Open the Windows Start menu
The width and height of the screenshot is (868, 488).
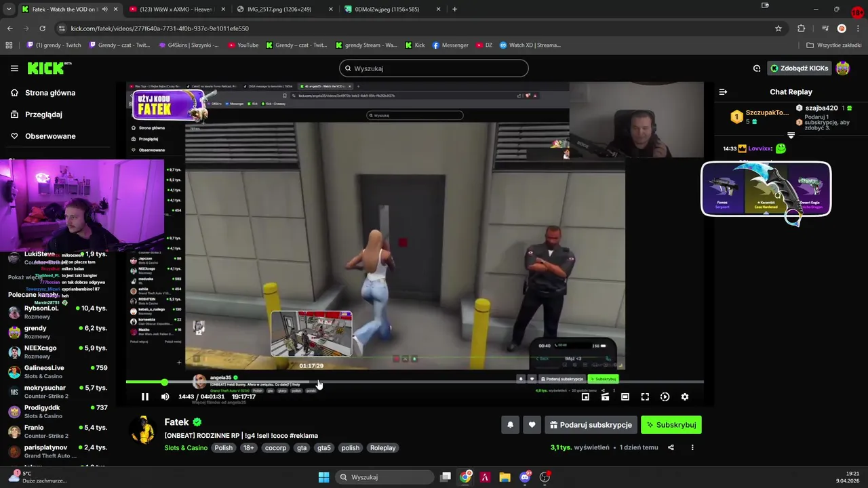point(323,477)
